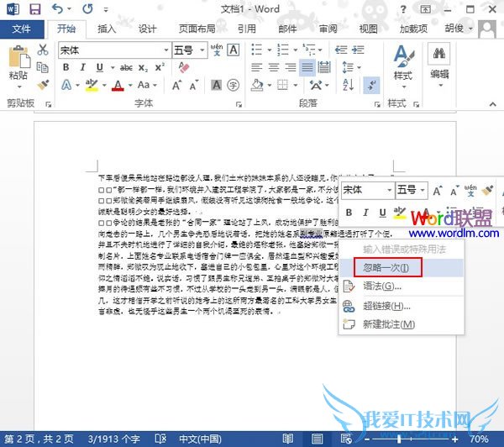Click the 70% zoom level

click(479, 439)
